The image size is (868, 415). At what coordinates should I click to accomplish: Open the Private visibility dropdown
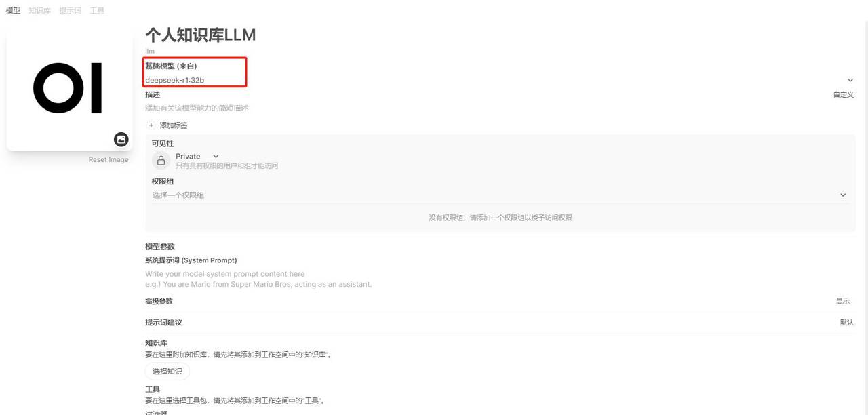coord(197,156)
